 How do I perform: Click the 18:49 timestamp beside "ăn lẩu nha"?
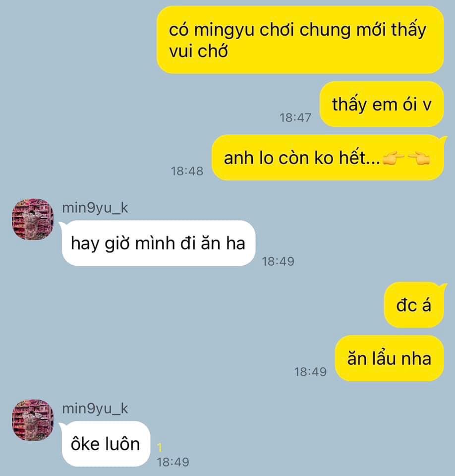pyautogui.click(x=310, y=371)
